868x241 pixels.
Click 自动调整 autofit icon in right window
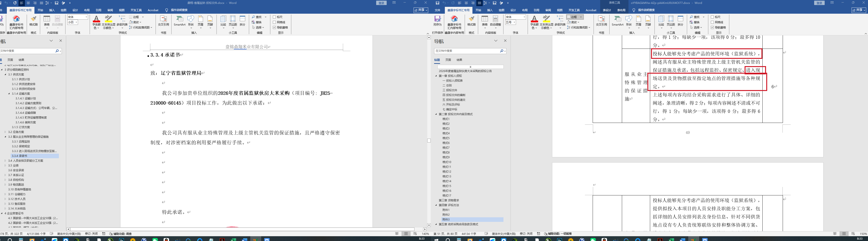point(495,21)
